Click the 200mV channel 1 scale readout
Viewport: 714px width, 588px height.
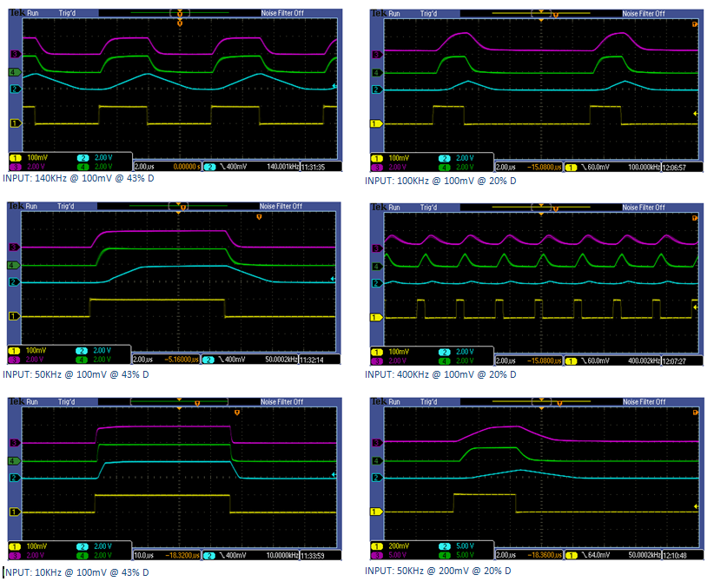(399, 545)
